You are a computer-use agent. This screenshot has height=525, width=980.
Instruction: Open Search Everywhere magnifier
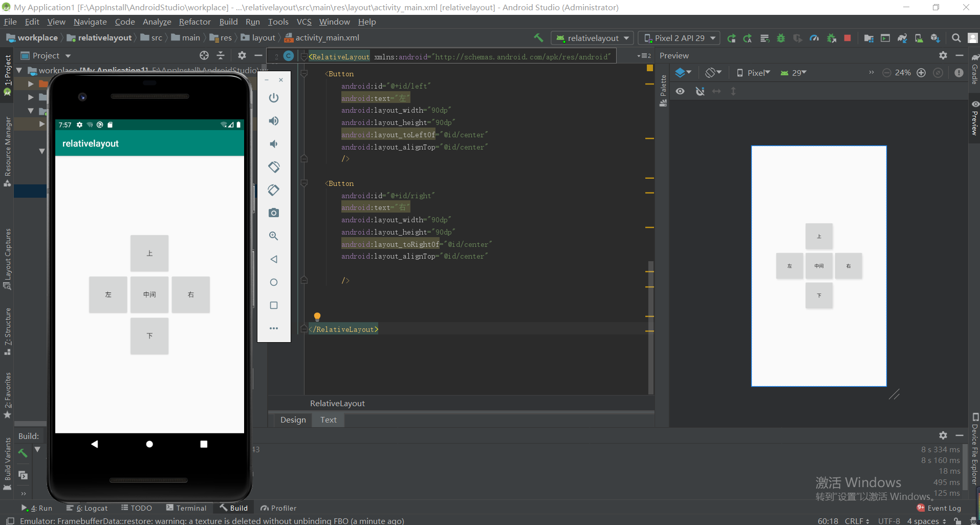coord(956,38)
